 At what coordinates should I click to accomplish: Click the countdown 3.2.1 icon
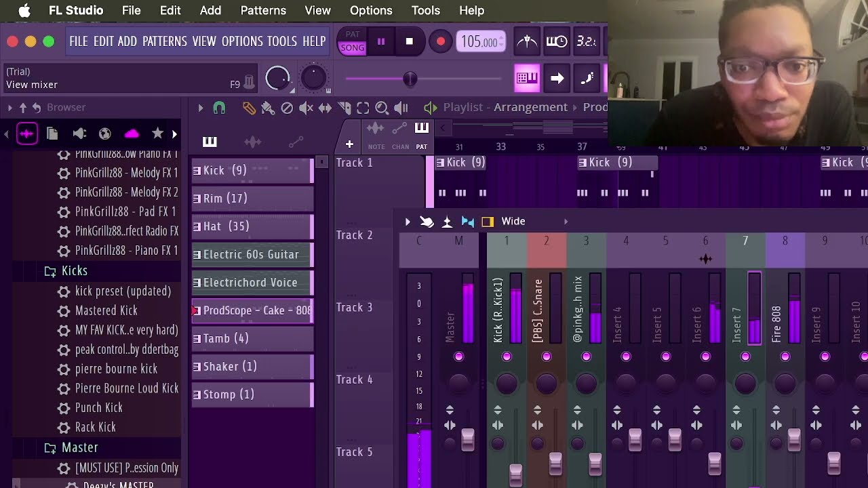coord(586,41)
